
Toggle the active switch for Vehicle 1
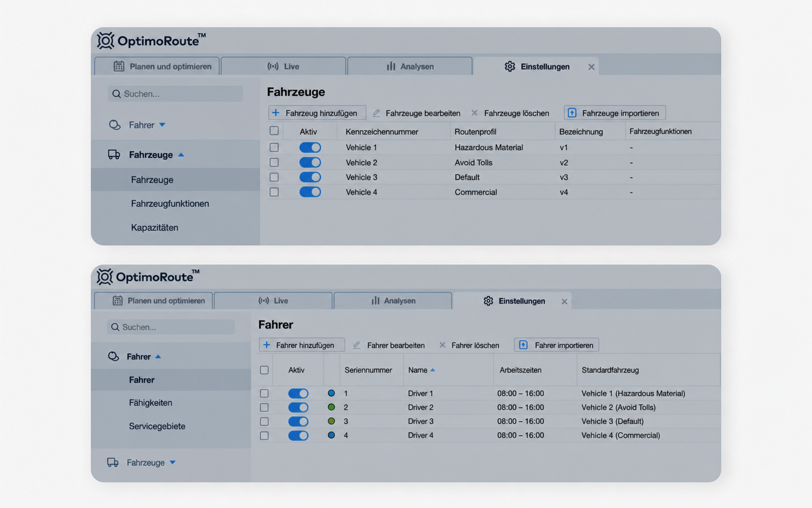pos(310,147)
